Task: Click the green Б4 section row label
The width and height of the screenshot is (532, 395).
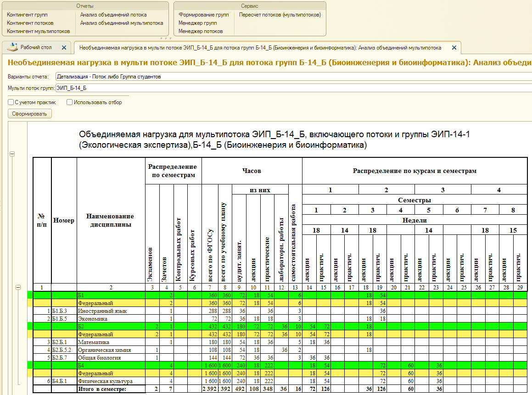Action: pyautogui.click(x=111, y=366)
